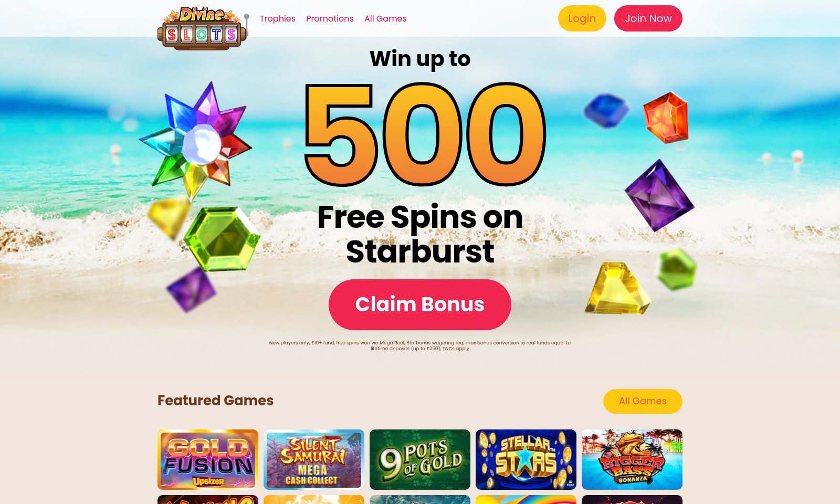Open the T&Cs apply link
Screen dimensions: 840x504
(456, 349)
